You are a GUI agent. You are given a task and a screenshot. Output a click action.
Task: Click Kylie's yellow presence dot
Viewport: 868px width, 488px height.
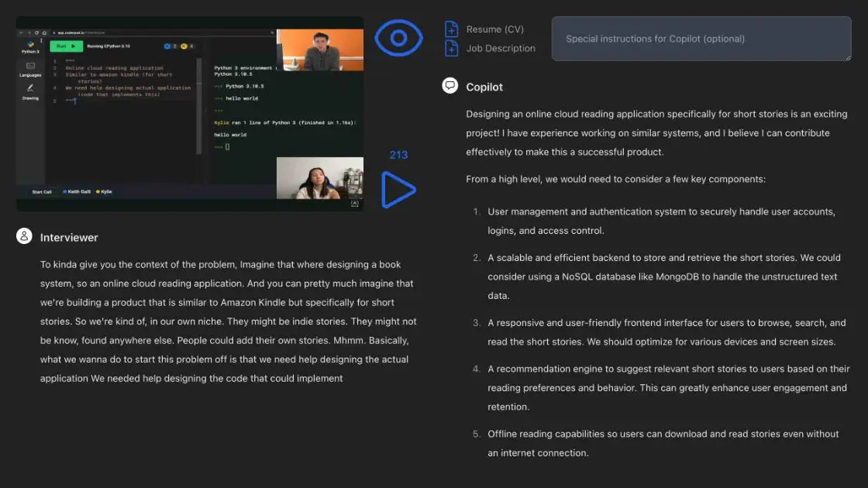point(97,192)
